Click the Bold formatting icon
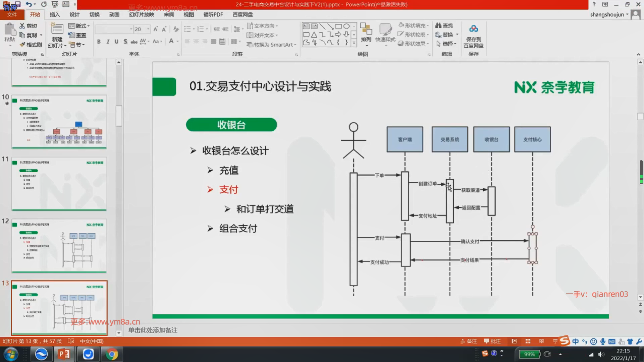Image resolution: width=644 pixels, height=362 pixels. coord(99,42)
